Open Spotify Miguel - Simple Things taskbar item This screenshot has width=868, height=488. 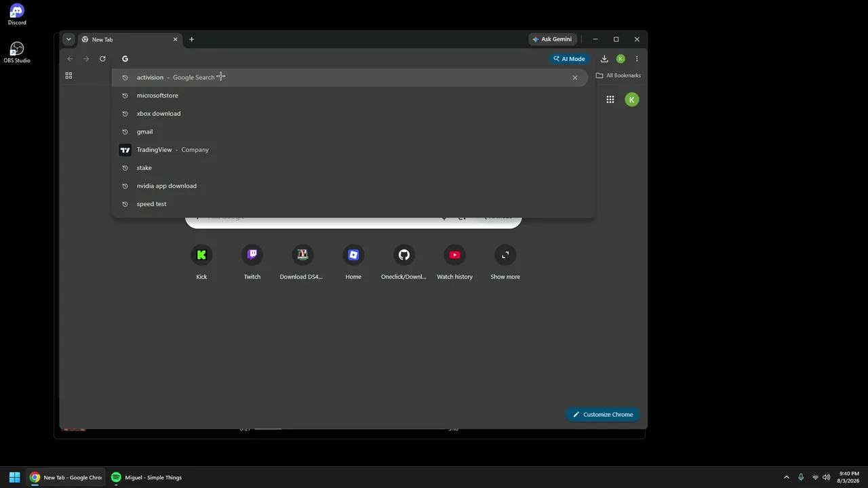click(x=147, y=477)
